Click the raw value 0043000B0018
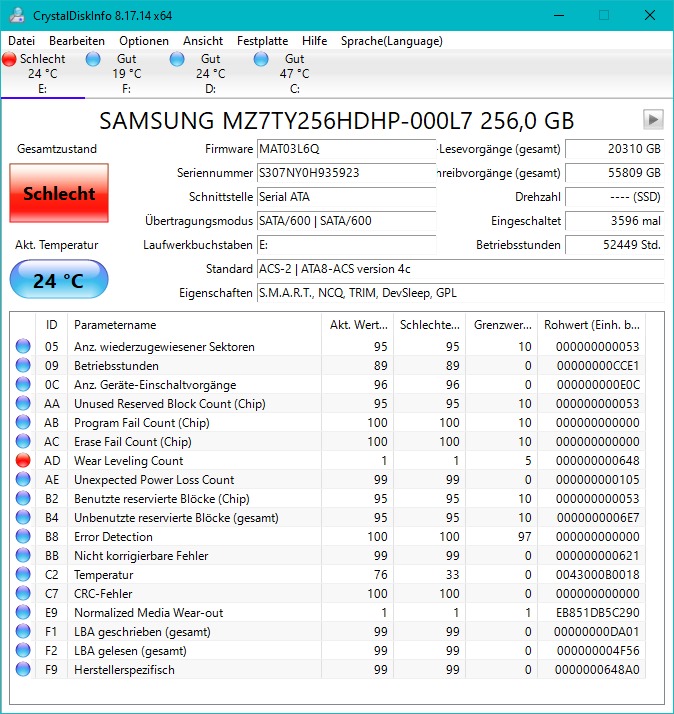This screenshot has width=674, height=714. point(597,575)
